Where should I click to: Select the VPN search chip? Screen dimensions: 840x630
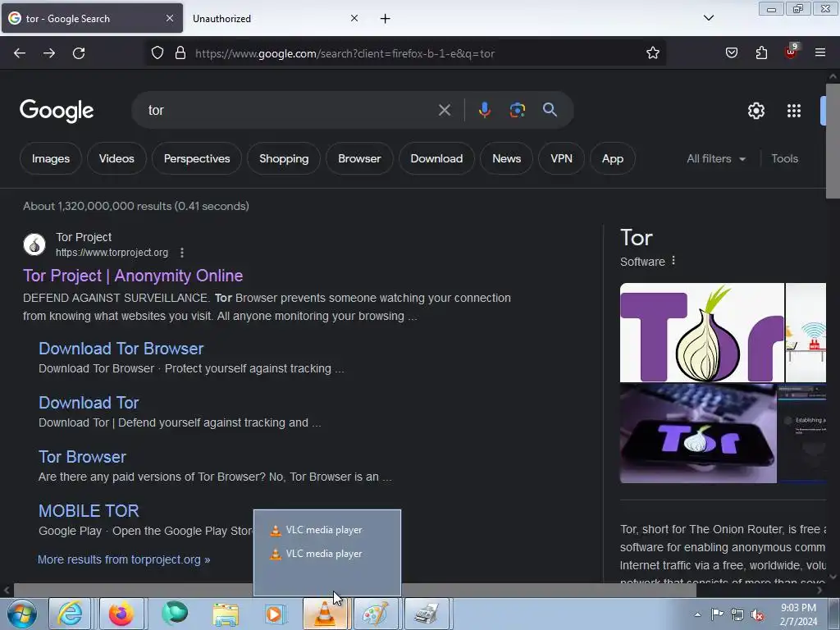561,158
